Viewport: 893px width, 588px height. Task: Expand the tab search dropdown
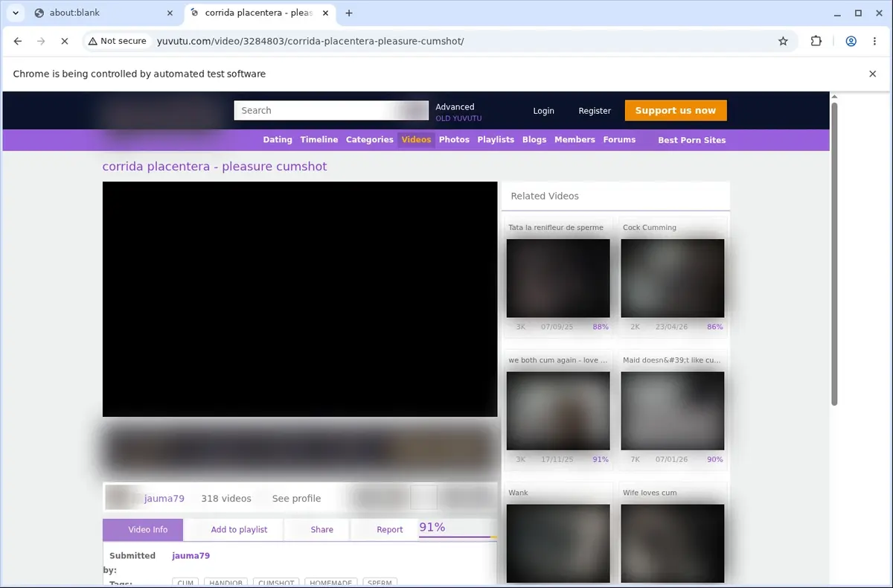tap(15, 13)
